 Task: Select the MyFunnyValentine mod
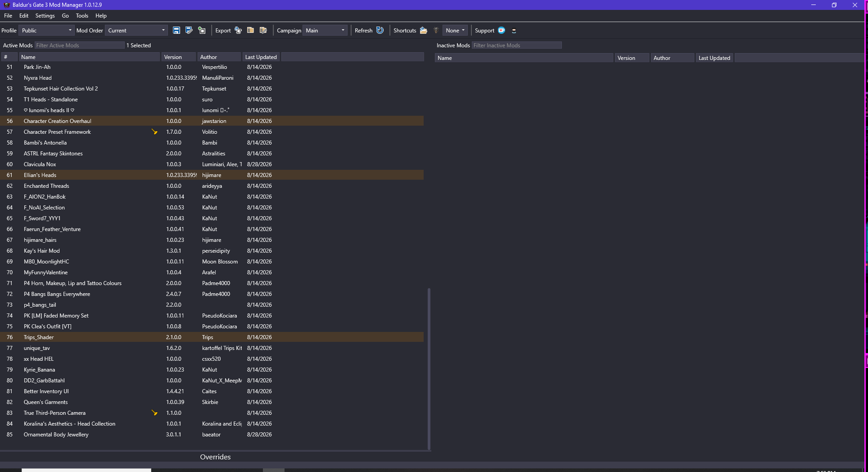46,272
